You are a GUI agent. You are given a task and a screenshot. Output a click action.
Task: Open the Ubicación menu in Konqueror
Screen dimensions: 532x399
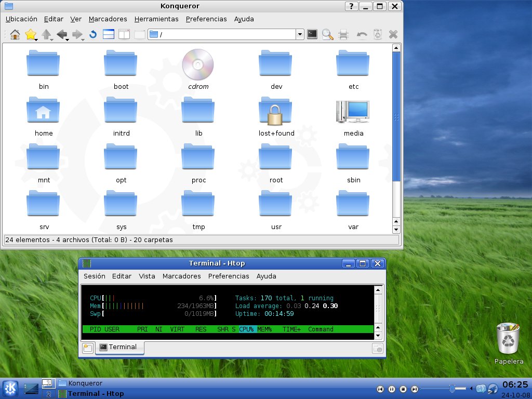[x=21, y=19]
